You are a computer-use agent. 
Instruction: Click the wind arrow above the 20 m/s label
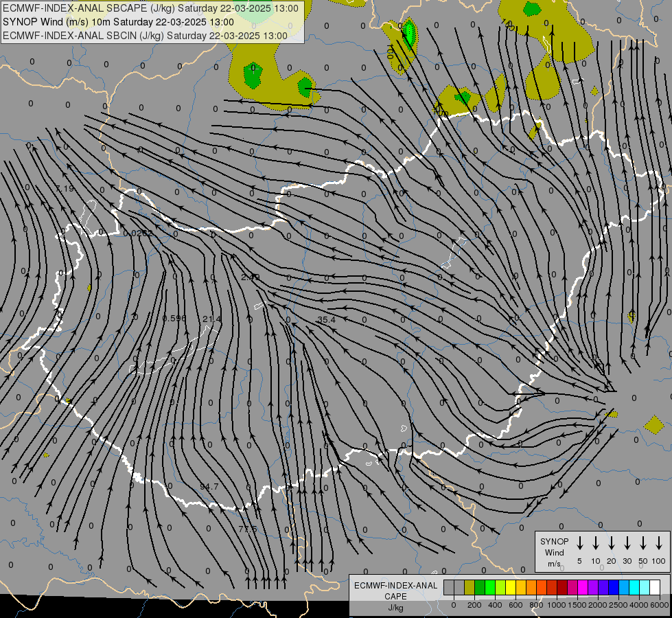point(612,543)
